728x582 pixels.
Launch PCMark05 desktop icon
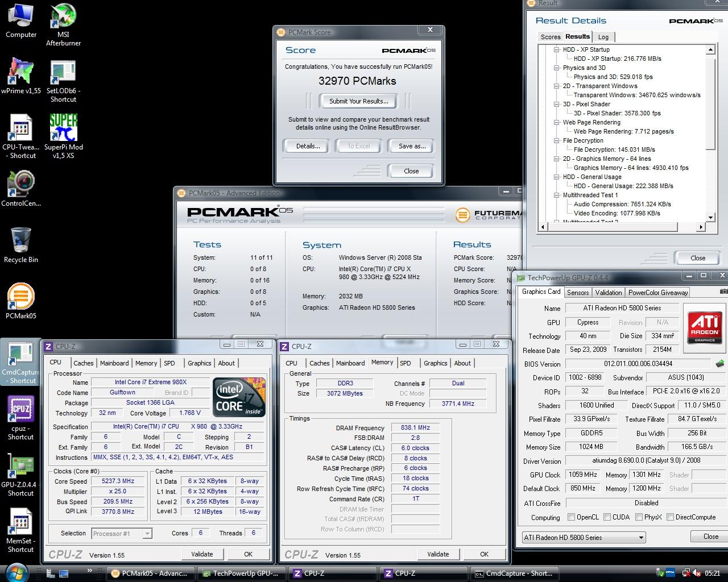coord(21,301)
